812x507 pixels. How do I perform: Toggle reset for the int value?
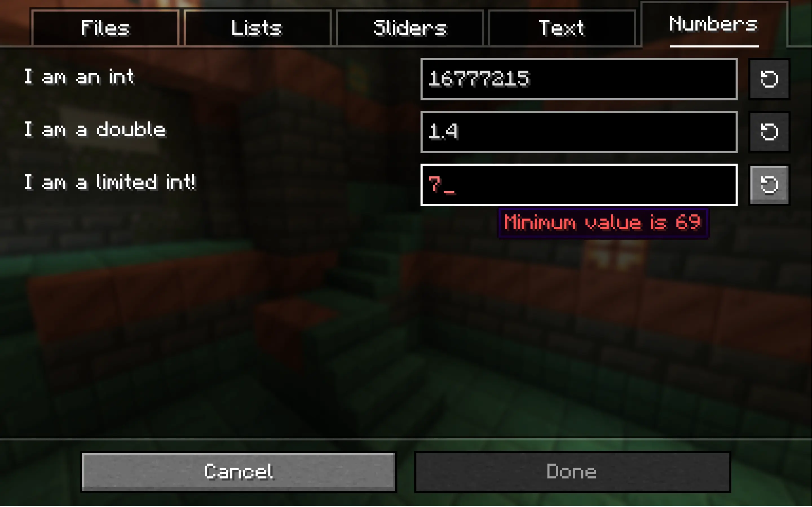[769, 79]
